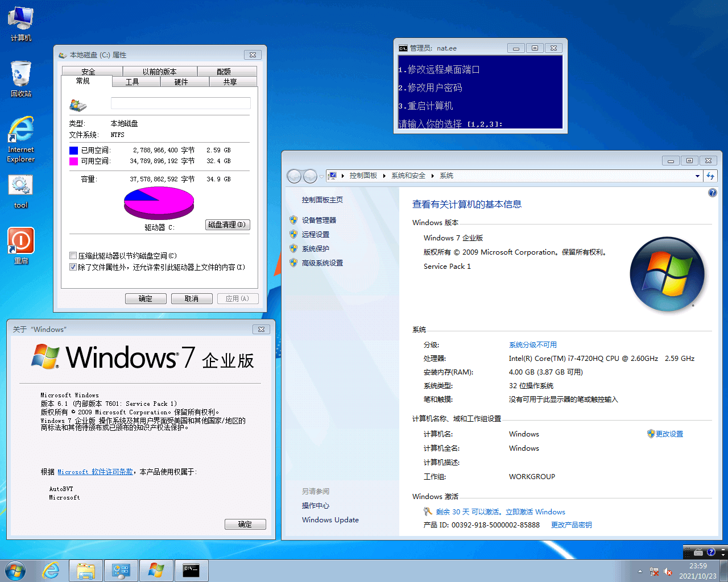Open the 更改产品密钥 link

point(571,525)
